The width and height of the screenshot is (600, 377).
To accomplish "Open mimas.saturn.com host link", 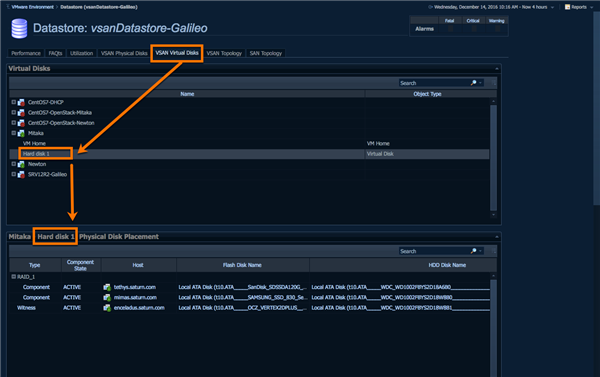I will 135,297.
